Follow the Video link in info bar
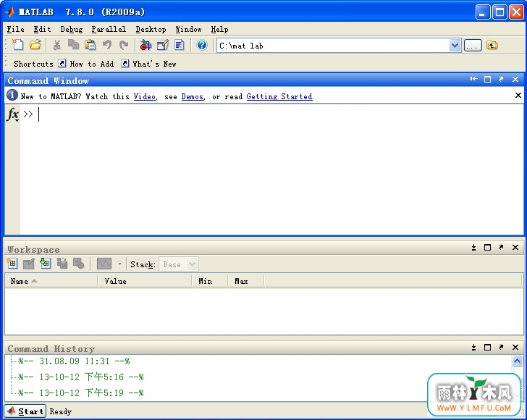 pyautogui.click(x=145, y=96)
